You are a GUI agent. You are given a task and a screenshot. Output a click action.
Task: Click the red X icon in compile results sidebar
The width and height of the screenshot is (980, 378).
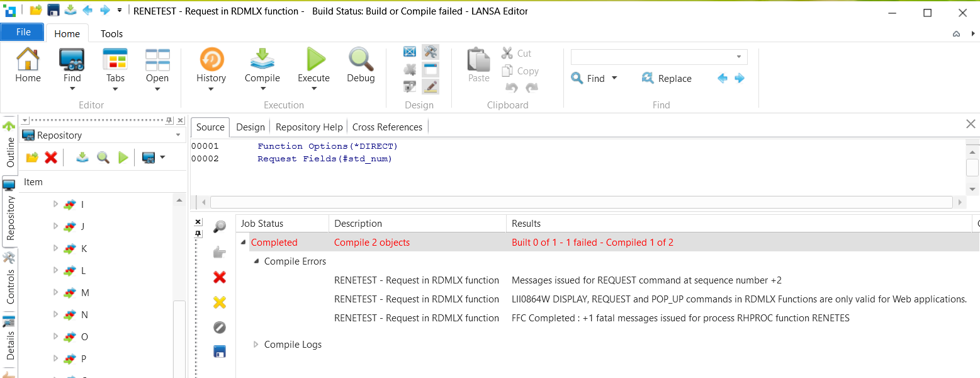[220, 277]
